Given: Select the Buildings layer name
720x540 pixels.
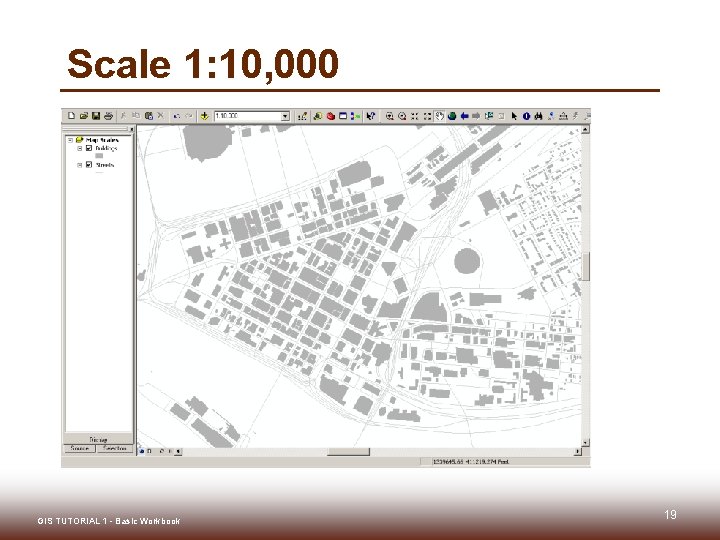Looking at the screenshot, I should (x=106, y=148).
